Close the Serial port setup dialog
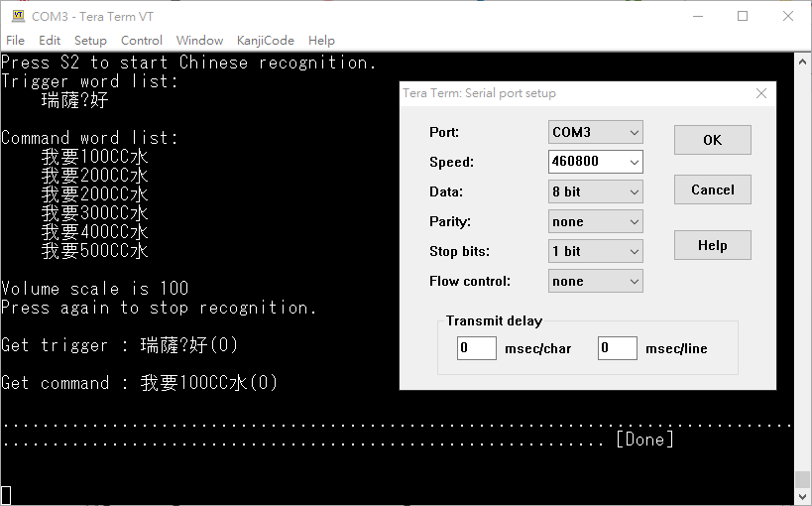Viewport: 812px width, 506px height. click(x=761, y=93)
